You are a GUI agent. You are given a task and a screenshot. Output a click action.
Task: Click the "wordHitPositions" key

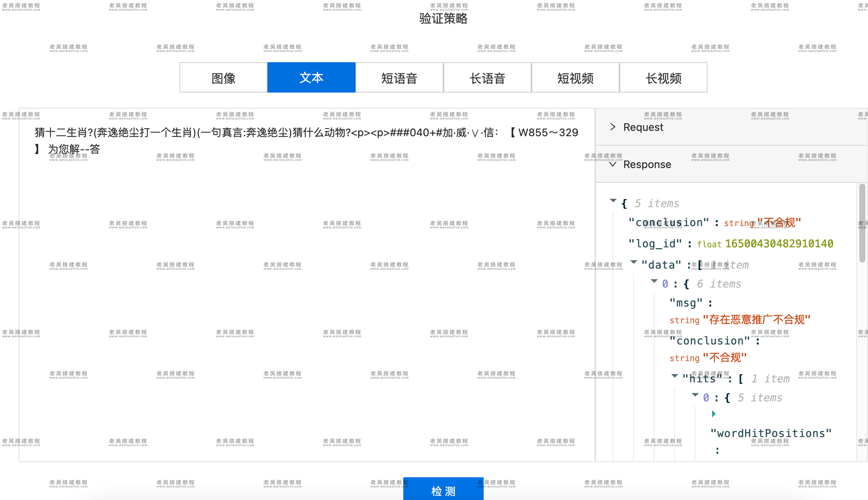click(771, 433)
